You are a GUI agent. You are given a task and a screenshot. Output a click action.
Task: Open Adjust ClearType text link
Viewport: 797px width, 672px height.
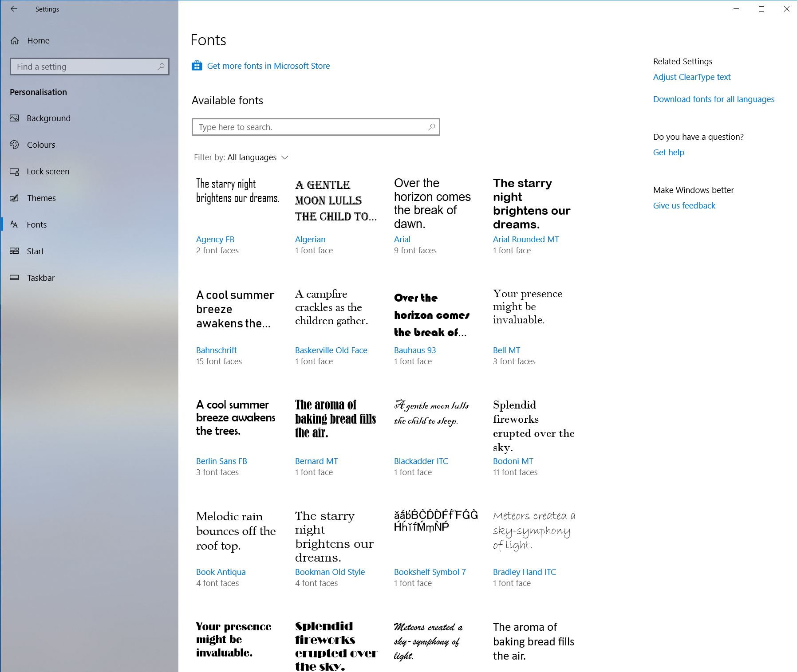pyautogui.click(x=692, y=77)
